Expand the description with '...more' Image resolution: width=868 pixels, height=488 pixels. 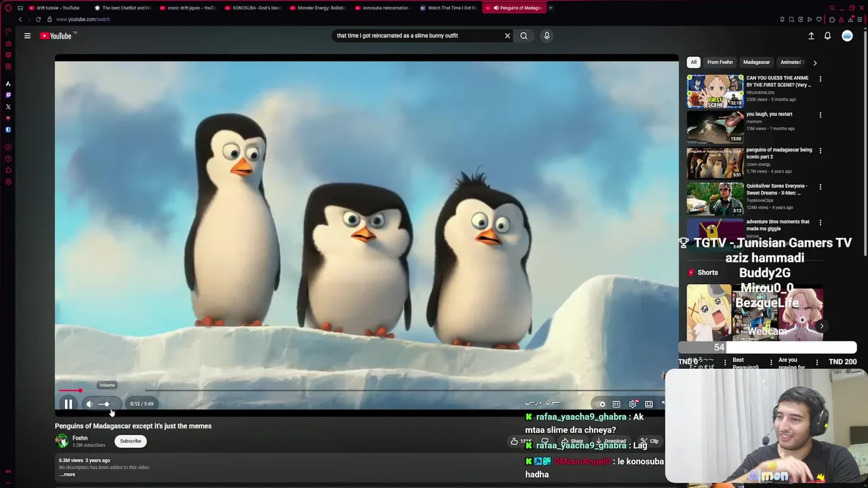(67, 474)
